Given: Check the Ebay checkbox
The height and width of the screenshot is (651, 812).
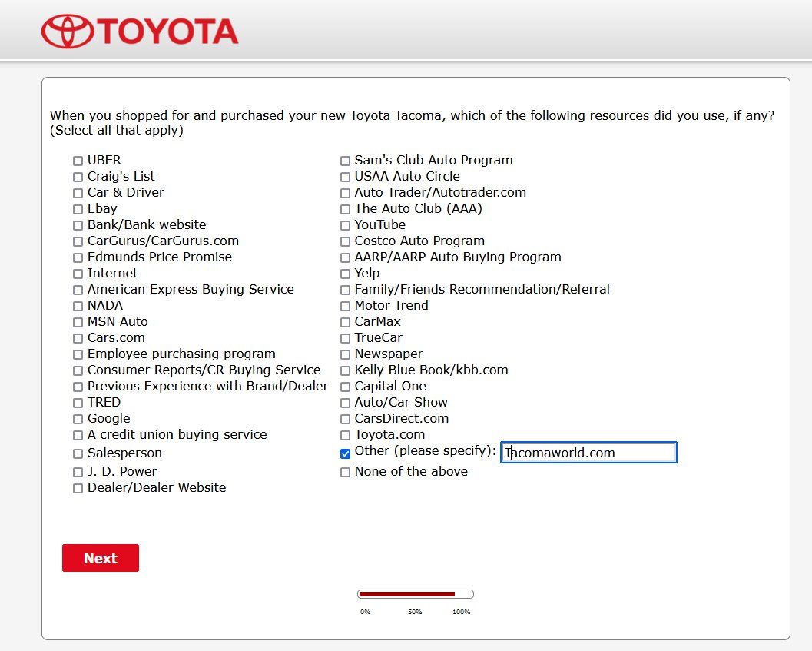Looking at the screenshot, I should pos(78,209).
